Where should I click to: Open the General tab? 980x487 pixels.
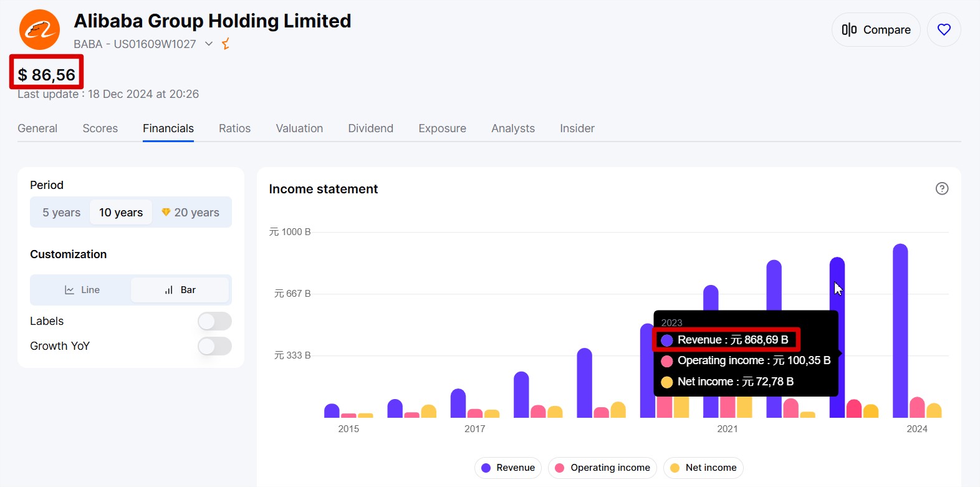[x=37, y=128]
